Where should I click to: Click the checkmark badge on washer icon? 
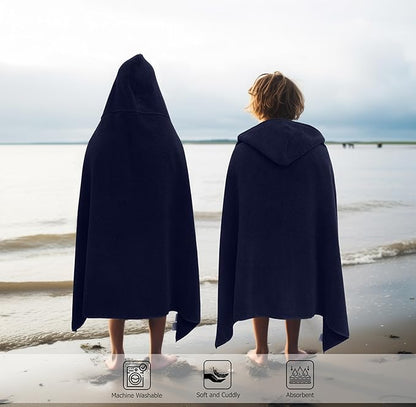tap(144, 367)
